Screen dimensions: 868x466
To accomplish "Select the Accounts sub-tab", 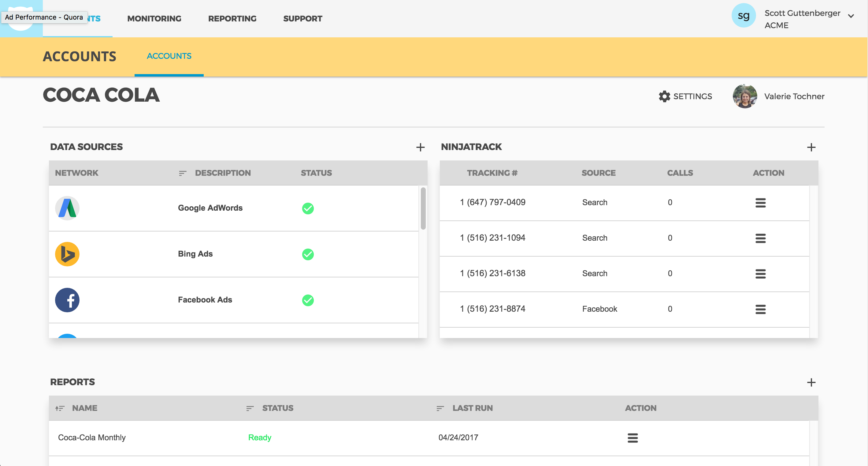I will click(x=169, y=56).
